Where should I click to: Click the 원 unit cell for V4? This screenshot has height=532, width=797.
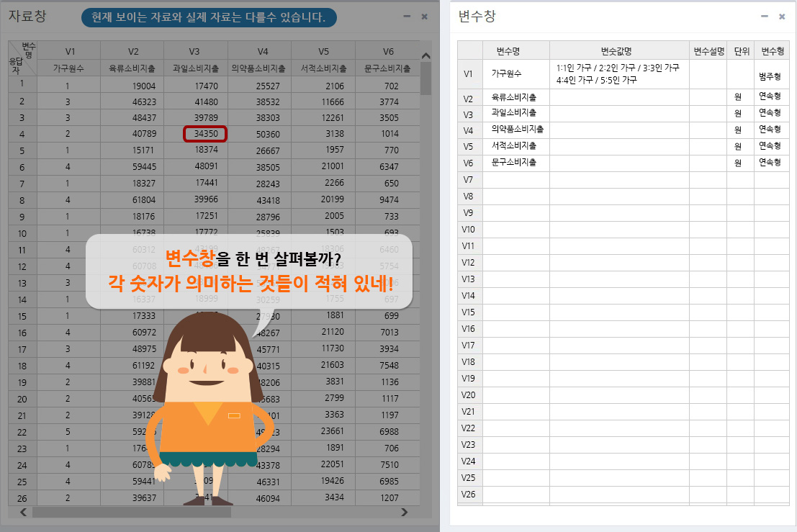pyautogui.click(x=738, y=130)
